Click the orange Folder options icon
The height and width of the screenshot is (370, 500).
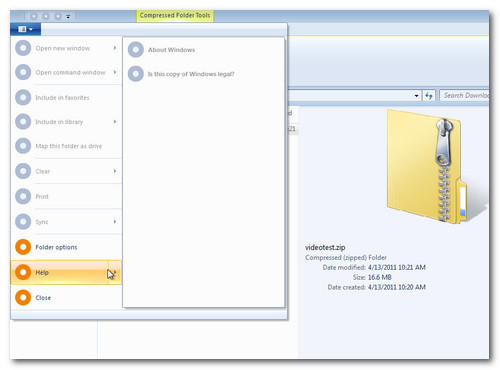click(23, 247)
